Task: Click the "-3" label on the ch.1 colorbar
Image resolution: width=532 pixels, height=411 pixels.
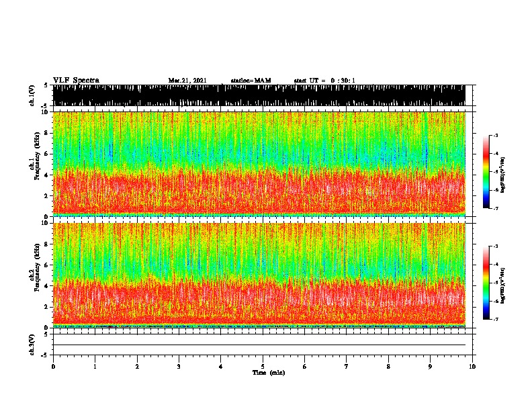Action: [x=496, y=136]
